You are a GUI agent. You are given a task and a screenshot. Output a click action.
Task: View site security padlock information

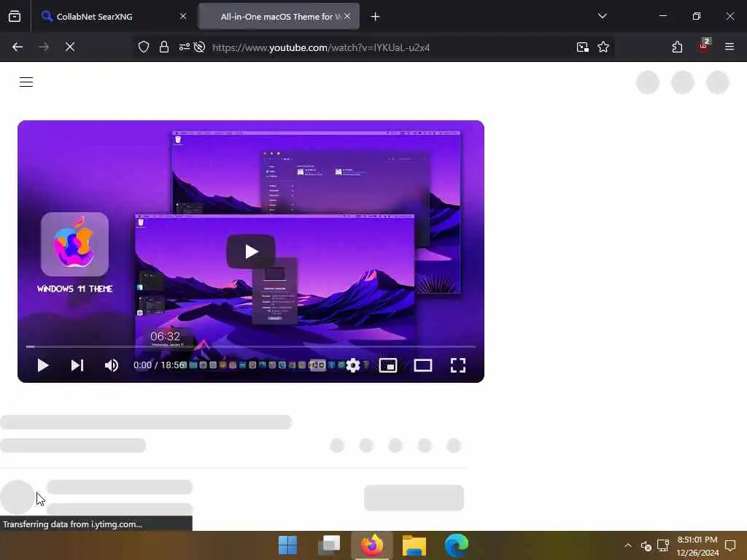164,47
